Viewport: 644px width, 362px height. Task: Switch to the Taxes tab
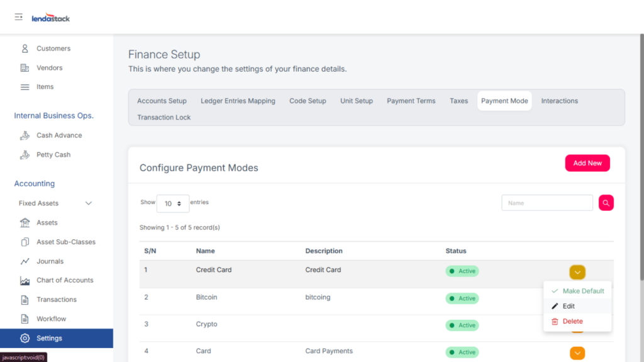(x=458, y=101)
